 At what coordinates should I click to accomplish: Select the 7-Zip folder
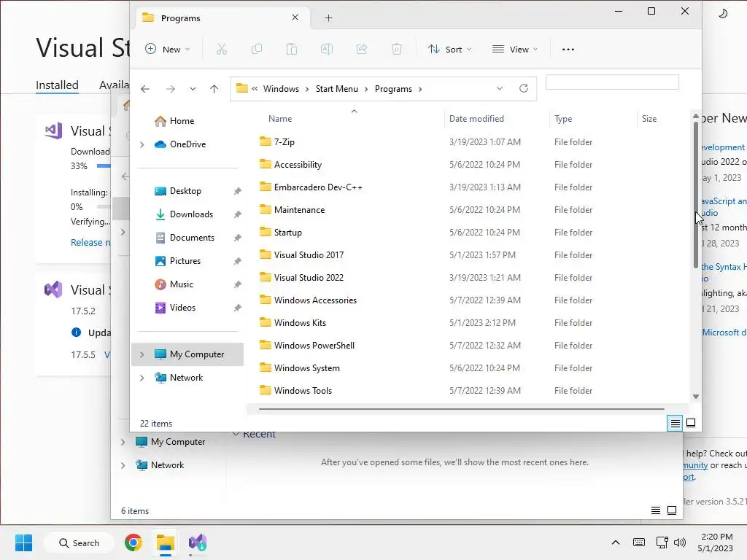pos(285,142)
